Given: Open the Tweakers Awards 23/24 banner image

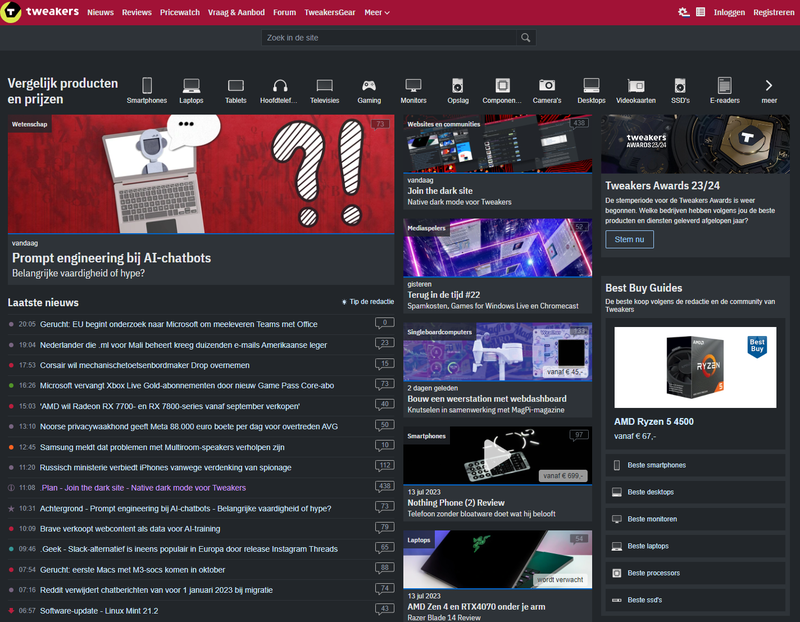Looking at the screenshot, I should click(695, 144).
